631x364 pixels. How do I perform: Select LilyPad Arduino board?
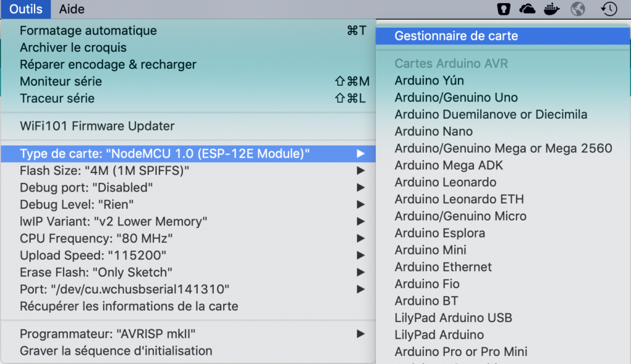503,334
